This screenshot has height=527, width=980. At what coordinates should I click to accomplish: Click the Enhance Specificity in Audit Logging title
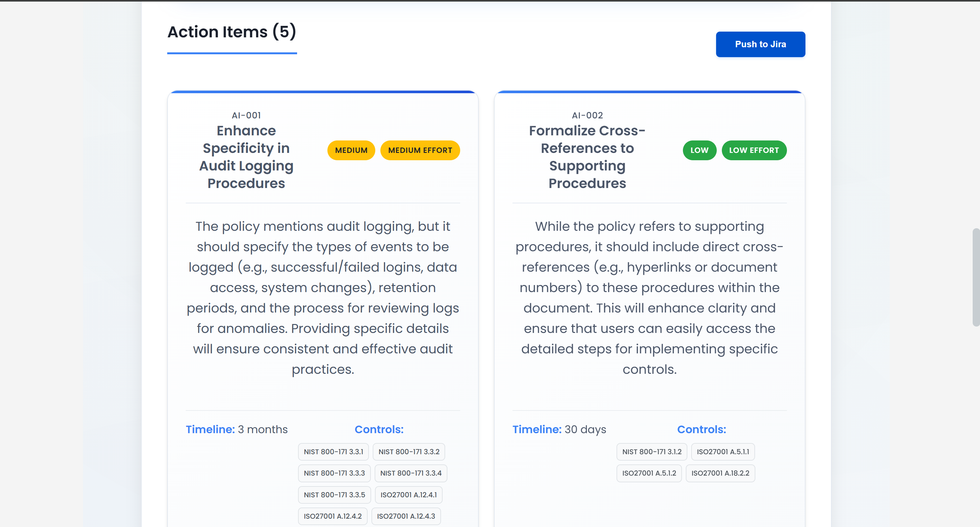[246, 157]
